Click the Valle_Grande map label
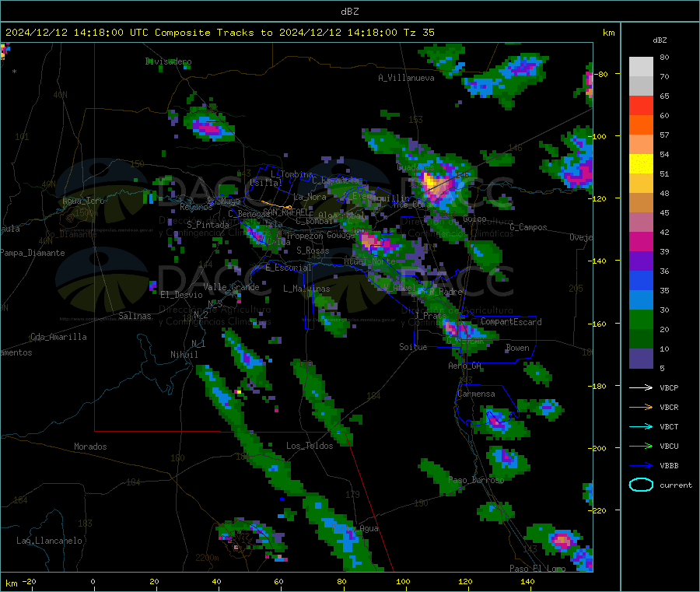This screenshot has height=592, width=700. tap(231, 287)
